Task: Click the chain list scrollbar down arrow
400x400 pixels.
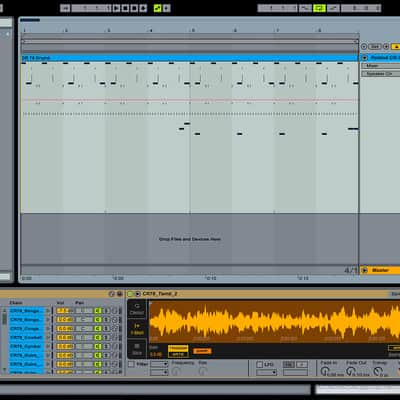Action: click(4, 370)
